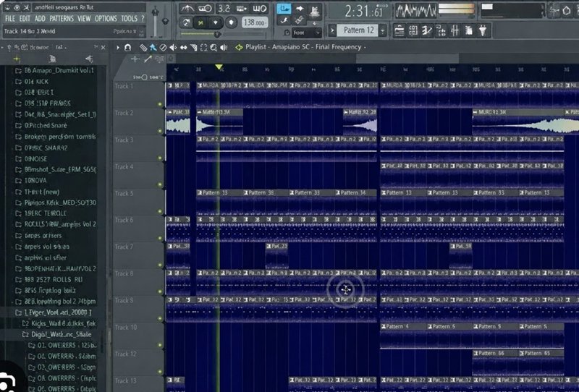This screenshot has width=579, height=392.
Task: Select the pencil draw tool in playlist toolbar
Action: coord(143,47)
